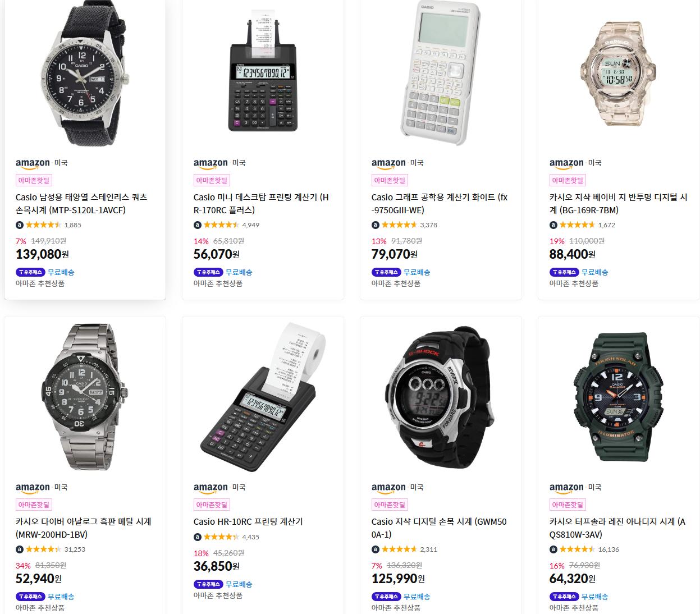Open the AQS810W-3AV tough solar watch image

tap(618, 397)
